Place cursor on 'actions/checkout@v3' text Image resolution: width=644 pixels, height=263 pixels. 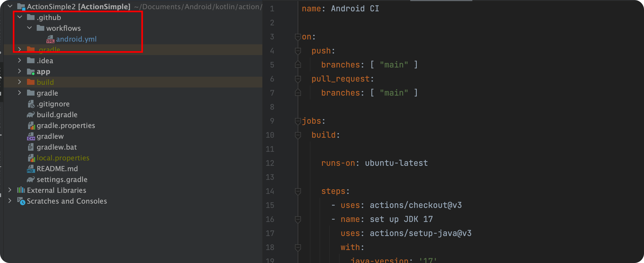point(416,205)
